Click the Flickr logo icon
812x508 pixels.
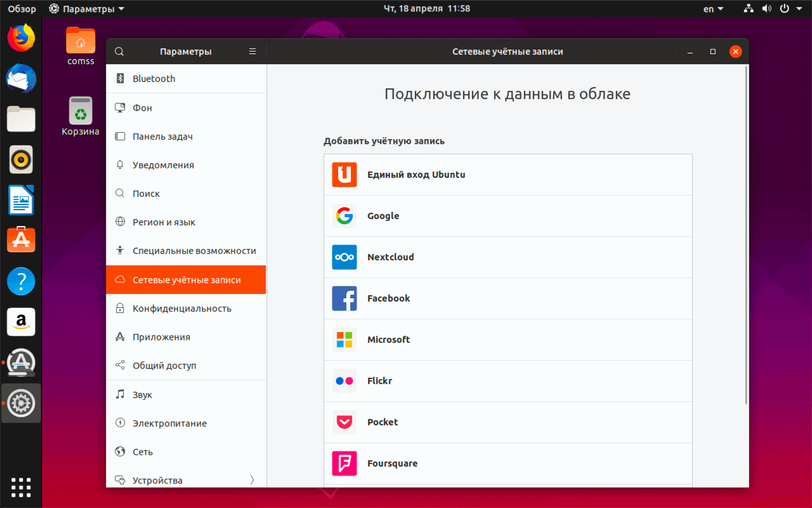[x=344, y=381]
